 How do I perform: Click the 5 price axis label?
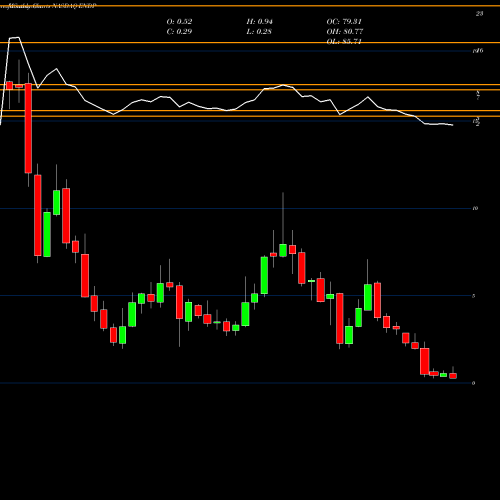[474, 296]
